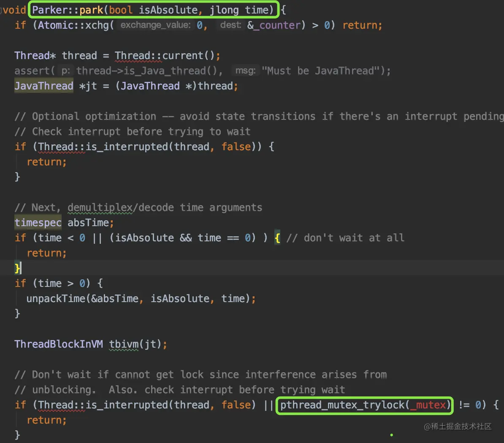The width and height of the screenshot is (504, 443).
Task: Click the yellow closing brace at the caret
Action: (x=17, y=268)
